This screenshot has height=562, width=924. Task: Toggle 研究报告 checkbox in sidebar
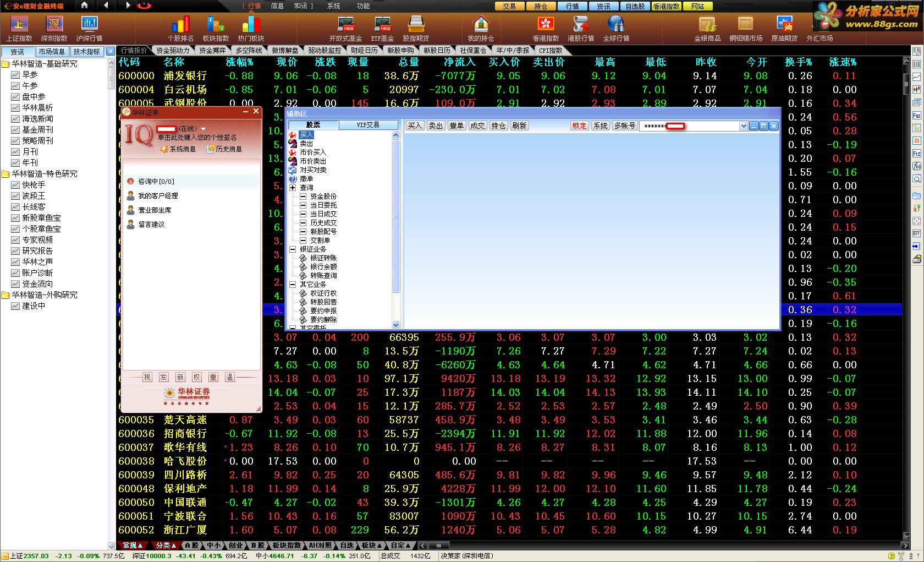point(15,251)
